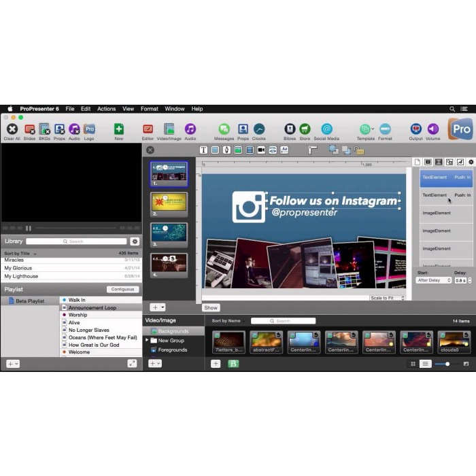Viewport: 476px width, 476px height.
Task: Expand the playlist panel with arrows button
Action: point(132,364)
